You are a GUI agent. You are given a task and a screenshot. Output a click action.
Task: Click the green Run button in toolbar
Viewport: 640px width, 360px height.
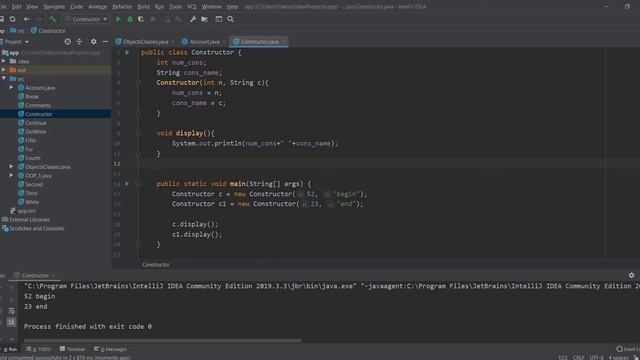click(x=118, y=19)
